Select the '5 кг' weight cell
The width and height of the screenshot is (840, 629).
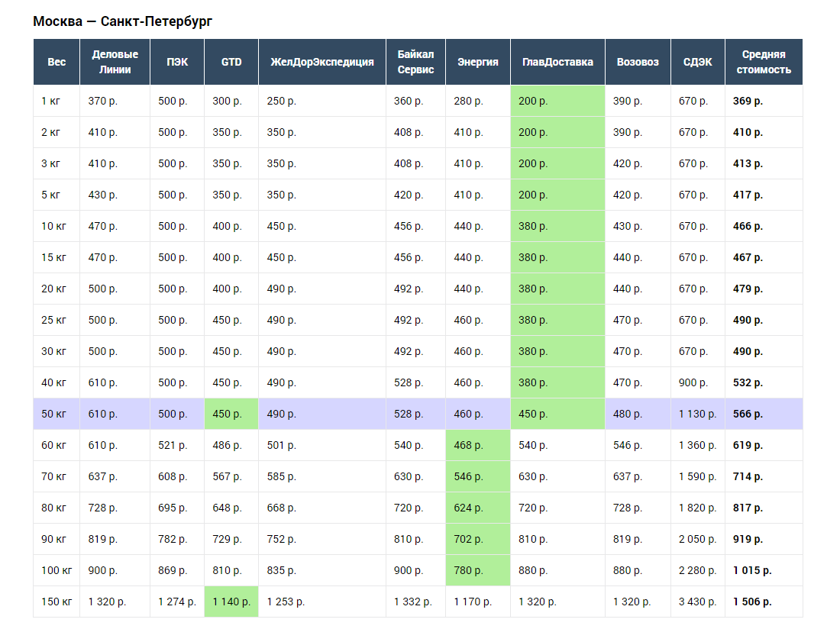(x=57, y=195)
